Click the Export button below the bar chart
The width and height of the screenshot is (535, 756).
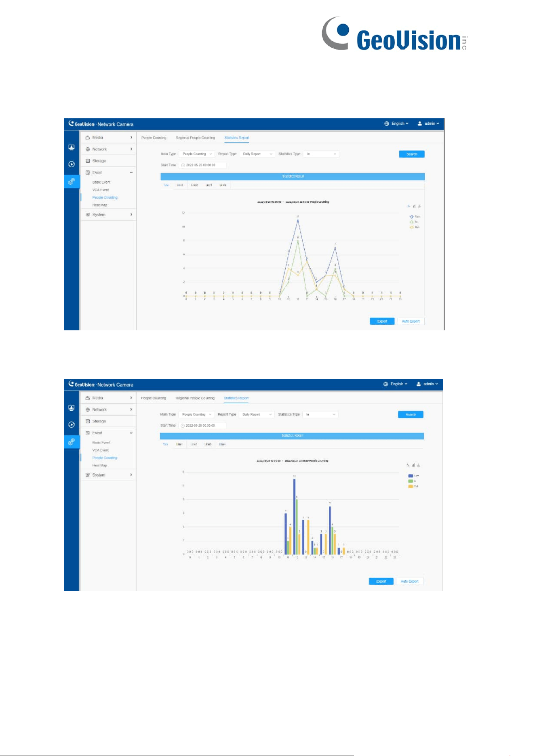(x=381, y=582)
